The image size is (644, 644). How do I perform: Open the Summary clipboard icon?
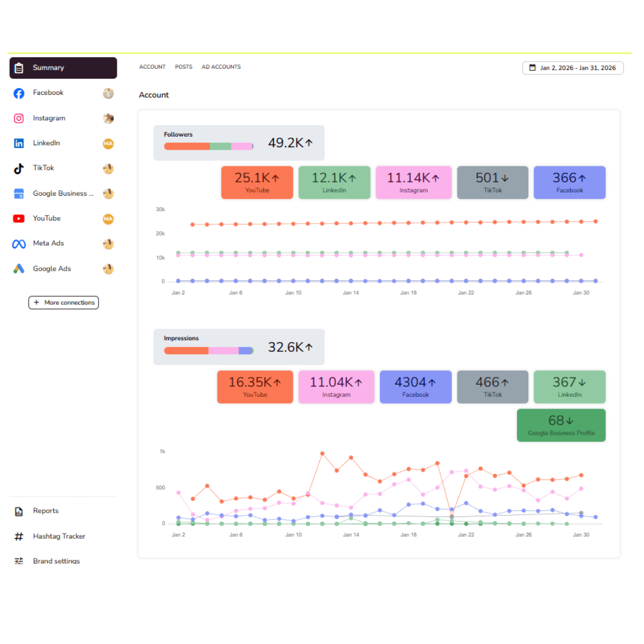[19, 68]
